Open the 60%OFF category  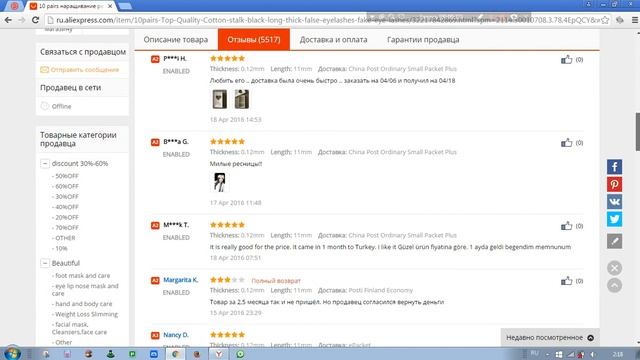pyautogui.click(x=67, y=186)
